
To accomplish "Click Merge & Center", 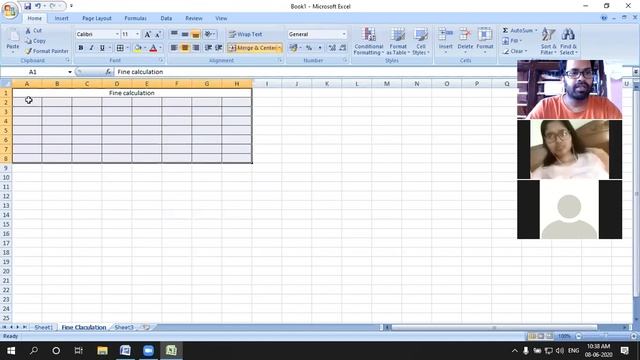I will (252, 48).
